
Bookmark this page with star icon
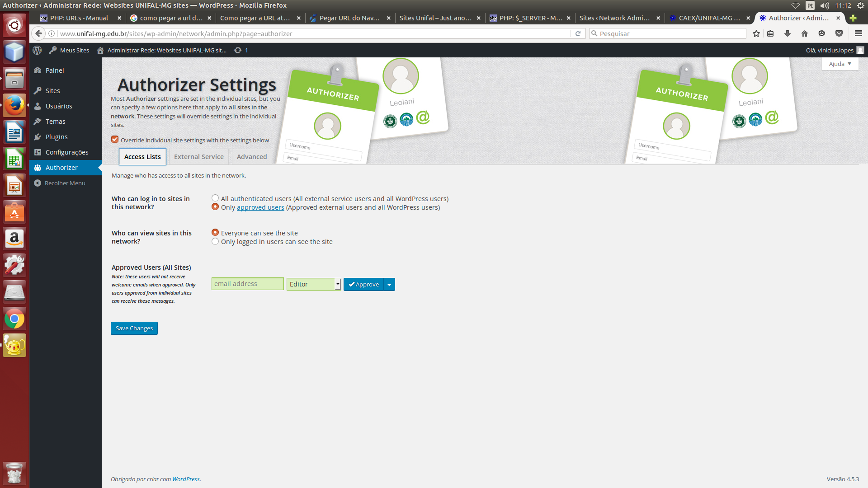(756, 33)
